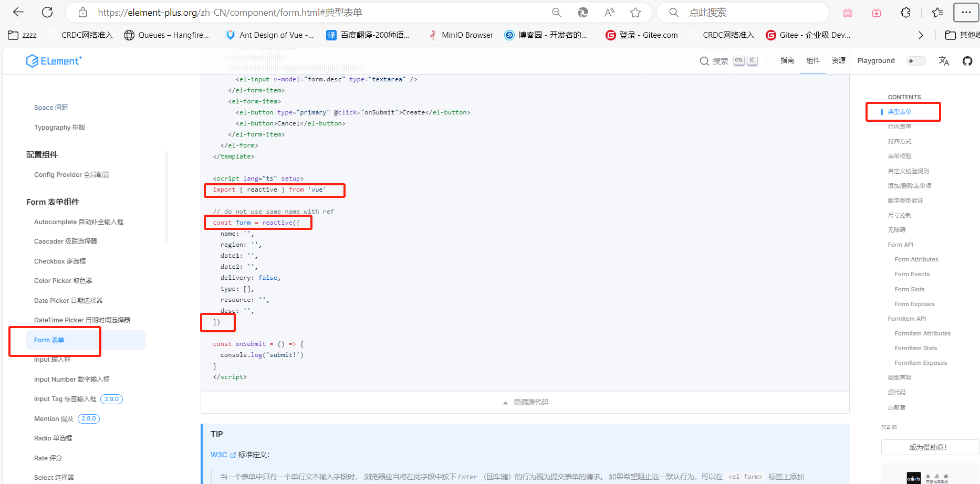This screenshot has width=980, height=484.
Task: Toggle dark mode theme switch
Action: (x=916, y=61)
